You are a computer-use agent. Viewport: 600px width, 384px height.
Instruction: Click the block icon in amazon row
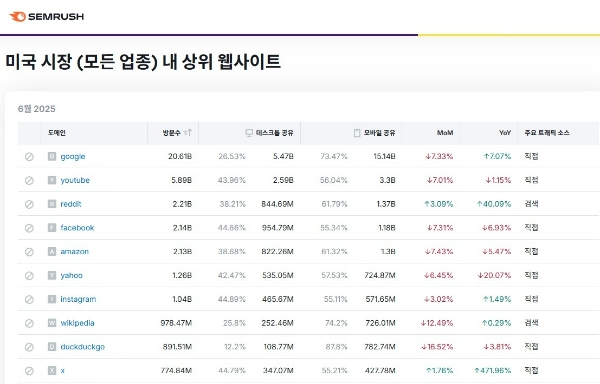tap(29, 252)
